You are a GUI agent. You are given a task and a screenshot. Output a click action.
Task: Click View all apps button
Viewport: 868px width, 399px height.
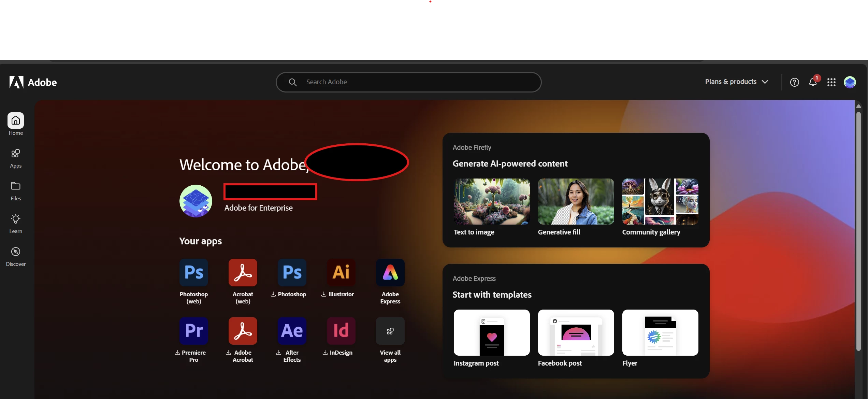coord(390,331)
